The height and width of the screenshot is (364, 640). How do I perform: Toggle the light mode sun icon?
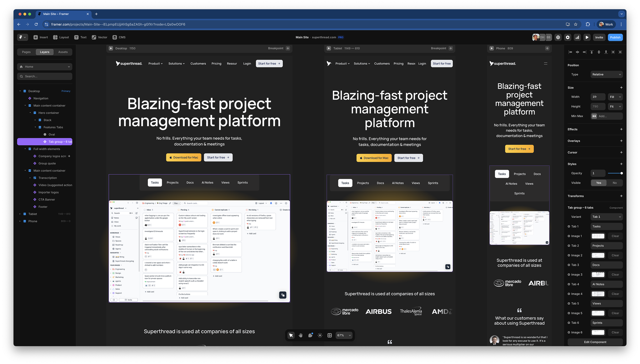pos(320,335)
